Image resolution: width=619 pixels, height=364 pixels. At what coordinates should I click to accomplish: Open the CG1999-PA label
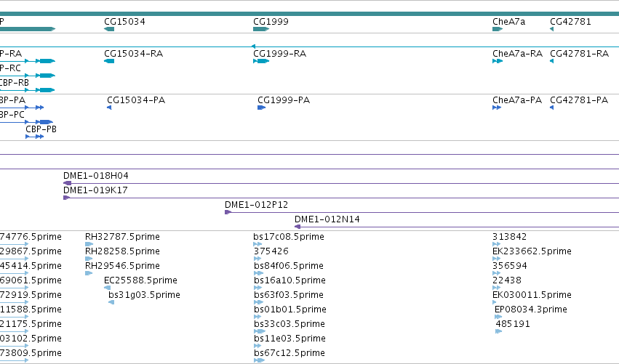pyautogui.click(x=284, y=100)
